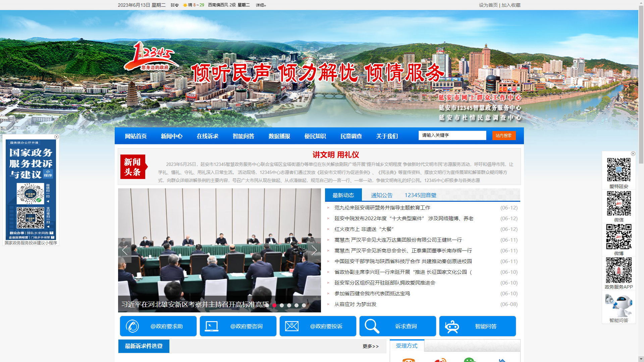Click the keyword search input field
The width and height of the screenshot is (644, 362).
coord(452,135)
